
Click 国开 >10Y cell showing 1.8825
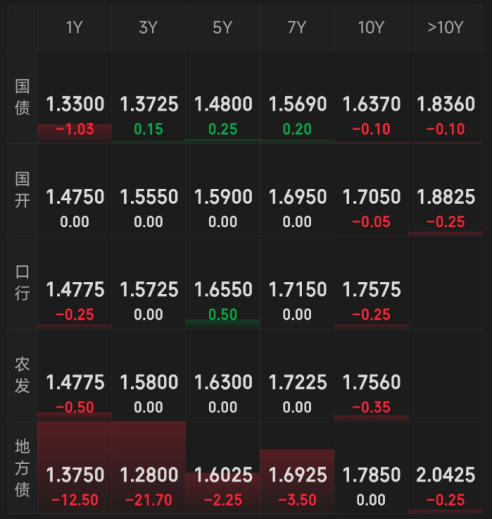pos(445,190)
